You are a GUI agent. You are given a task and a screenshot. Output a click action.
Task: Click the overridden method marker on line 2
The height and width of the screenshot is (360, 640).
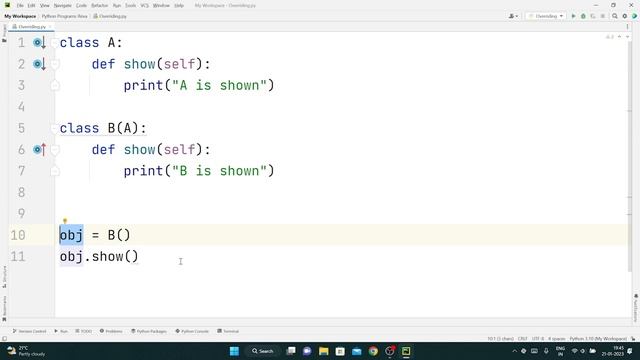tap(39, 64)
